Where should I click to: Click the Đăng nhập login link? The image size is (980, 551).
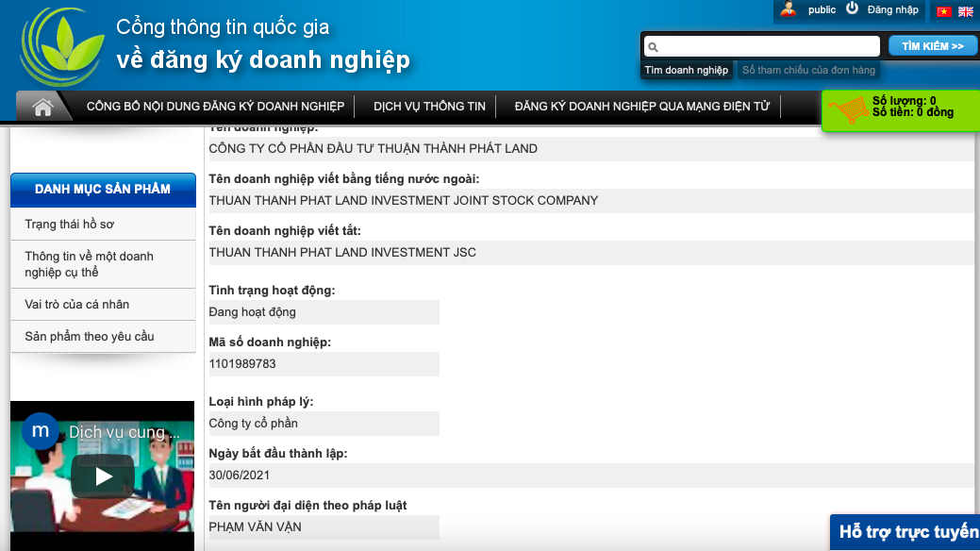point(892,9)
